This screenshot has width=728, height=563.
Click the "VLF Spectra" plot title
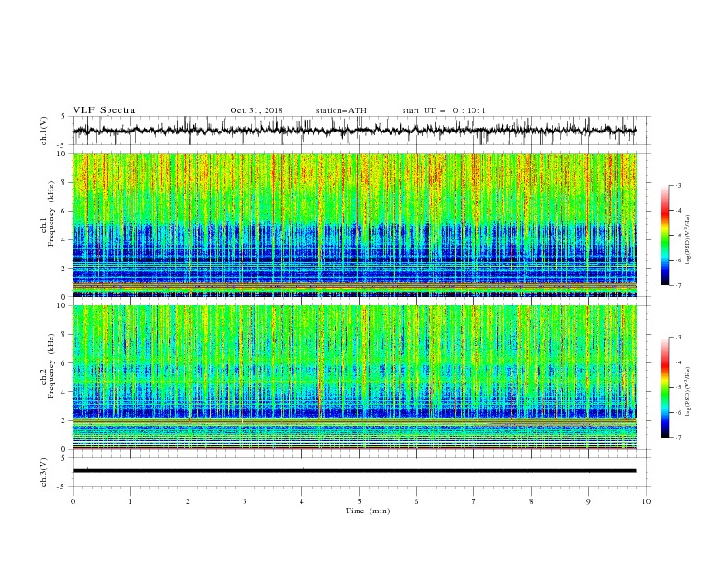(104, 110)
